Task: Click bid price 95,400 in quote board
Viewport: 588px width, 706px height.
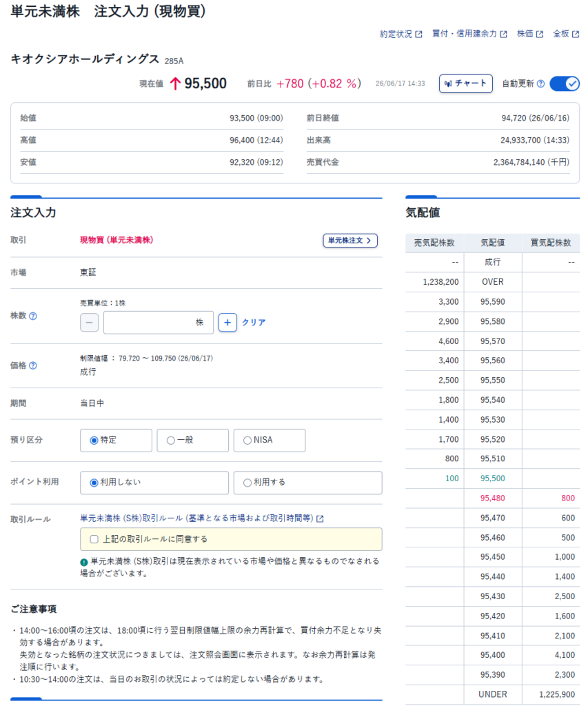Action: coord(493,655)
